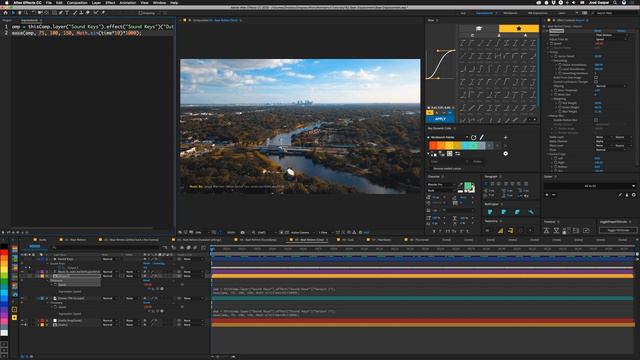Open the Flow panel's star favorites tab

[x=519, y=28]
